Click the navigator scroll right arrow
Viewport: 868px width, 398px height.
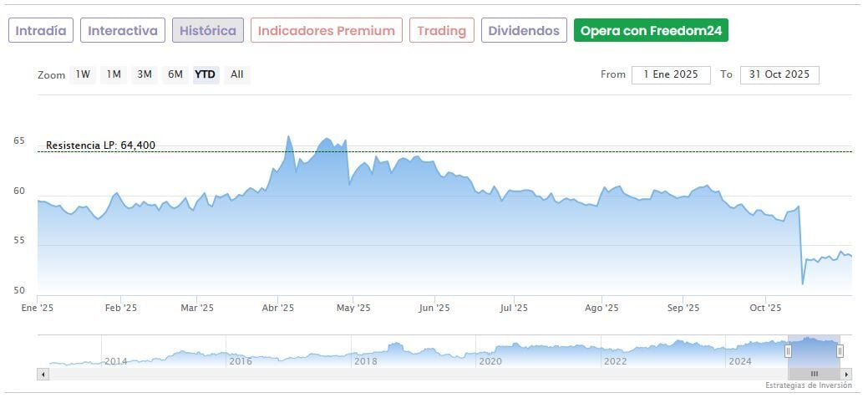(846, 374)
